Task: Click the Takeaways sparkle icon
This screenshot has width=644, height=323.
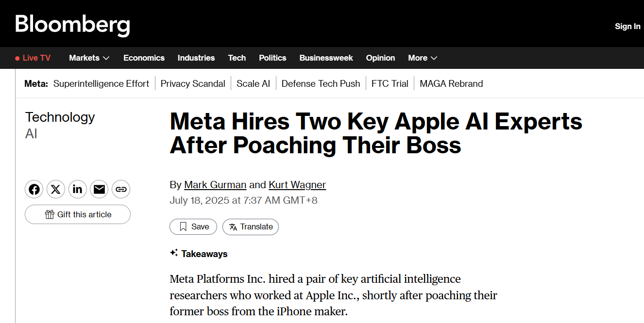Action: [174, 253]
